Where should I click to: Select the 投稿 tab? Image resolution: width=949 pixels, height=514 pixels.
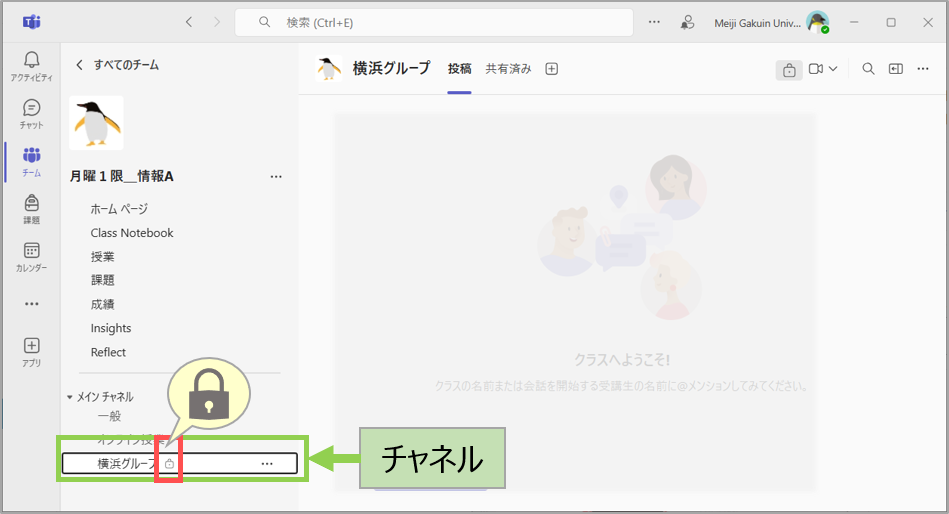click(459, 69)
